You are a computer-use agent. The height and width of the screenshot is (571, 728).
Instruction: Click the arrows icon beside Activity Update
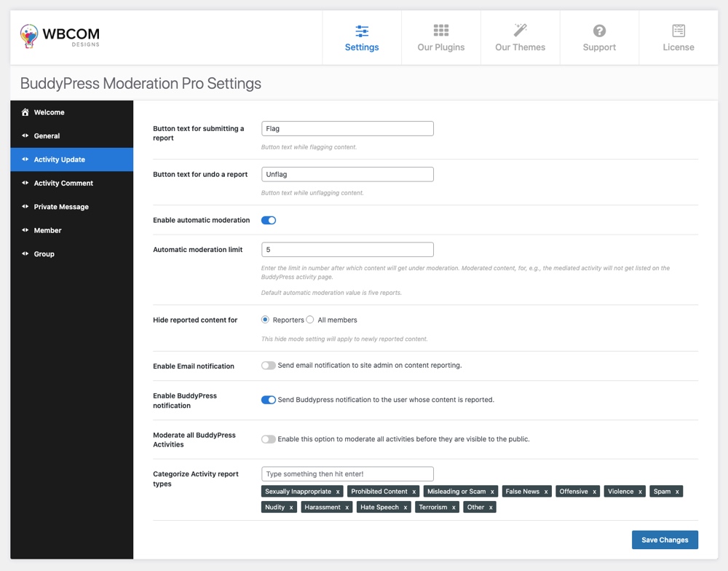(25, 160)
